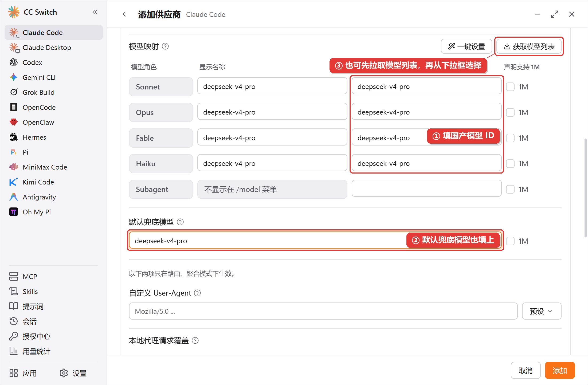
Task: Go back with the left arrow
Action: tap(124, 14)
